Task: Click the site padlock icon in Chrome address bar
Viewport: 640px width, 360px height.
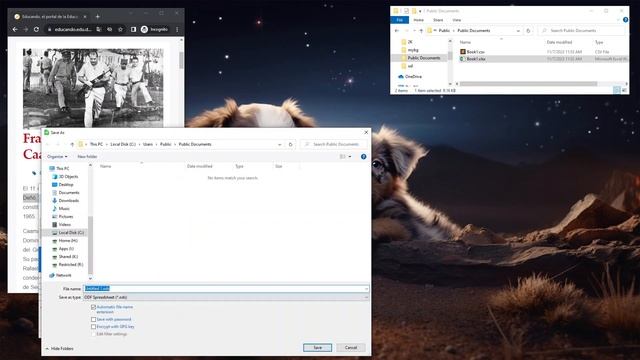Action: click(49, 29)
